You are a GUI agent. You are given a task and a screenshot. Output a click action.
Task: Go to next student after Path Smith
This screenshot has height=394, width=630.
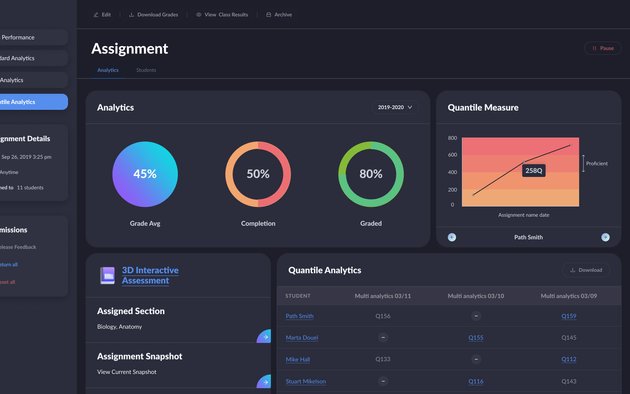tap(605, 237)
